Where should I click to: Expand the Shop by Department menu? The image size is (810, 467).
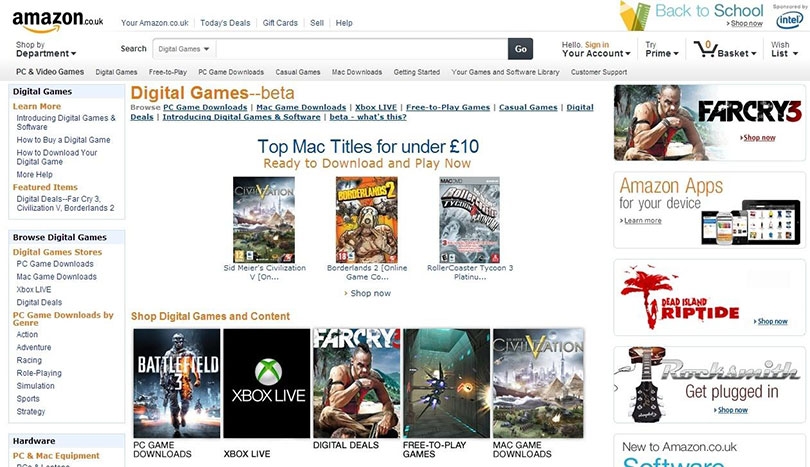46,49
